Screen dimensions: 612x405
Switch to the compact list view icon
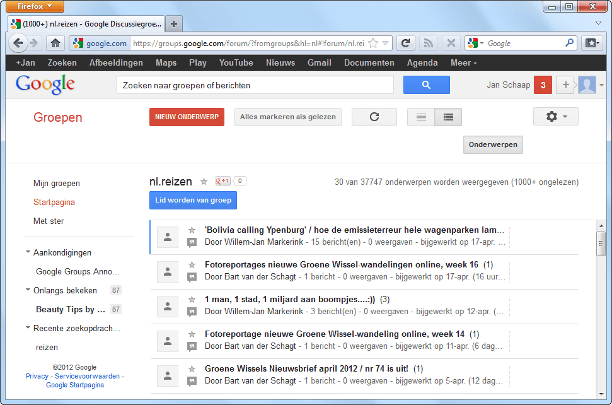421,117
